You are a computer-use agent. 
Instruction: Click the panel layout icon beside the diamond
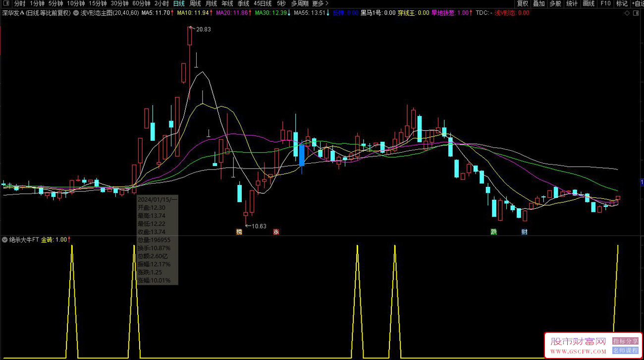tap(637, 13)
